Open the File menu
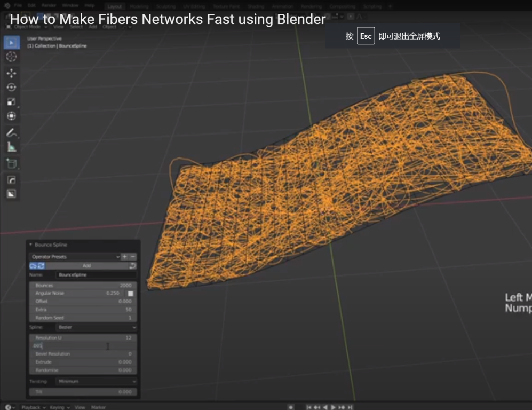 tap(18, 5)
